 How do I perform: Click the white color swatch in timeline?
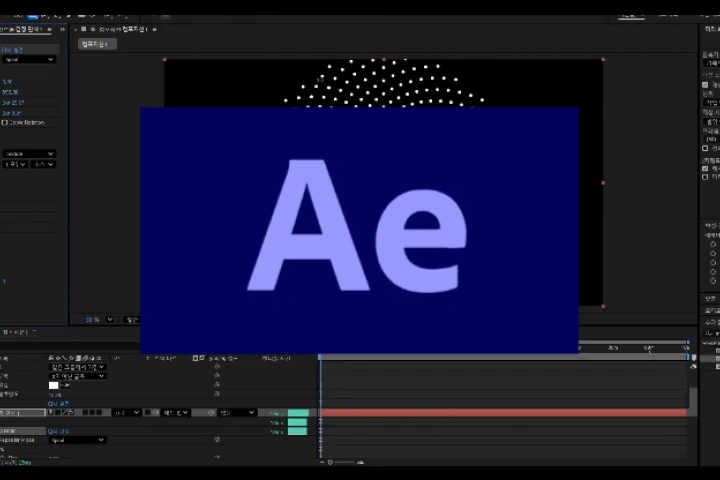(x=53, y=385)
